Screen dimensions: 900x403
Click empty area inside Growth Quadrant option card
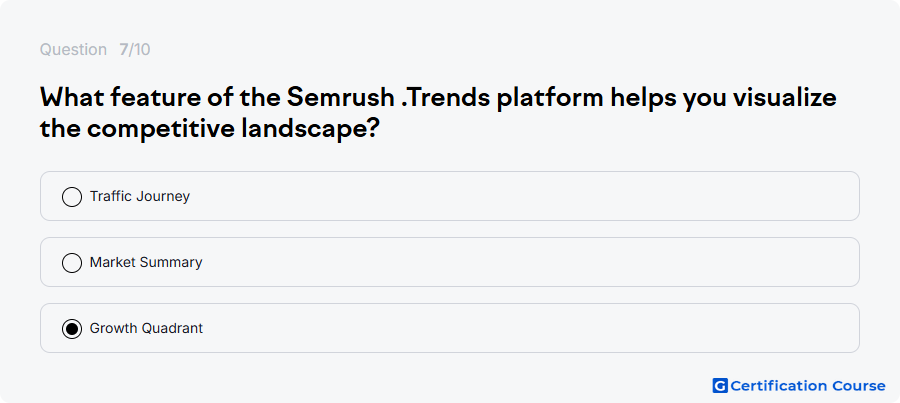tap(517, 328)
